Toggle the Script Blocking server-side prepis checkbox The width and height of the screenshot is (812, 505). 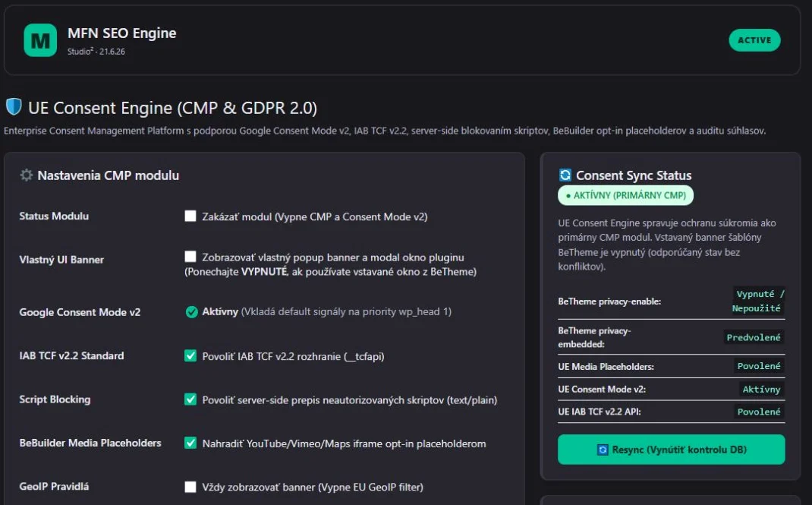click(x=190, y=399)
